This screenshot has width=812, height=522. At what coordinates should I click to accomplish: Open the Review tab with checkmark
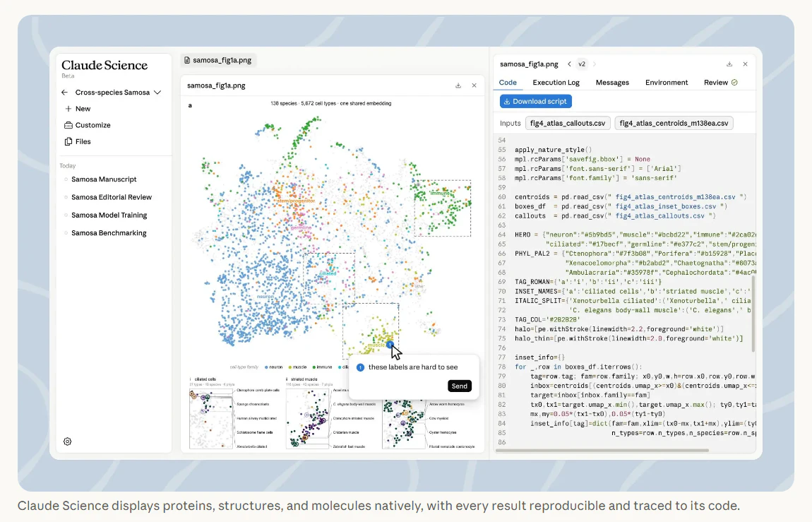(720, 83)
